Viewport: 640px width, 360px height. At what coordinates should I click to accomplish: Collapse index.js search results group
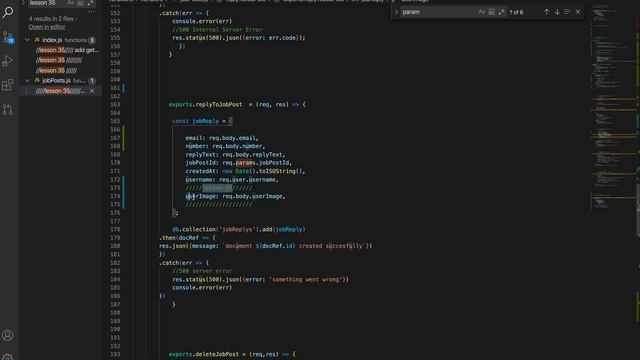pyautogui.click(x=27, y=40)
